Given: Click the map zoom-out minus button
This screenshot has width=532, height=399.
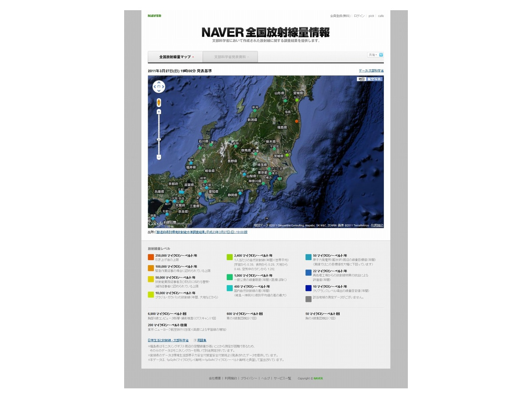Looking at the screenshot, I should 159,157.
